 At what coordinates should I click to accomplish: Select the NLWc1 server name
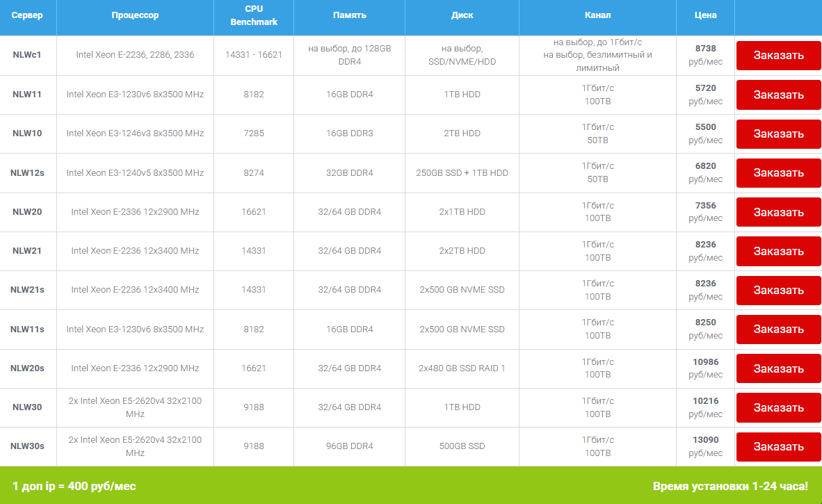[x=27, y=54]
